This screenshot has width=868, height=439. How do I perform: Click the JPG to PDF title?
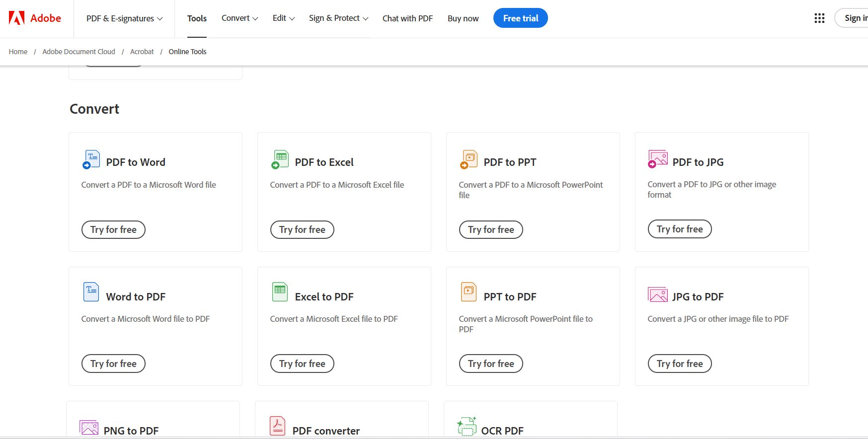(698, 297)
